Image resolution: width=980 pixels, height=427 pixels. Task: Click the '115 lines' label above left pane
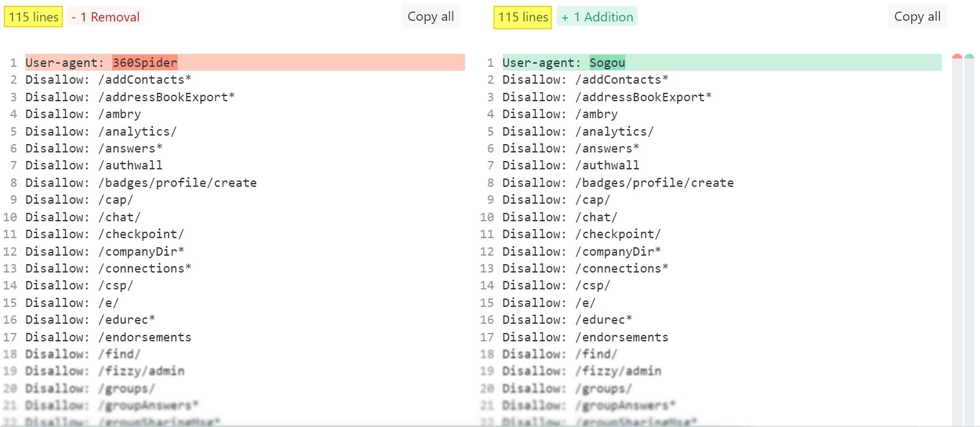point(33,18)
